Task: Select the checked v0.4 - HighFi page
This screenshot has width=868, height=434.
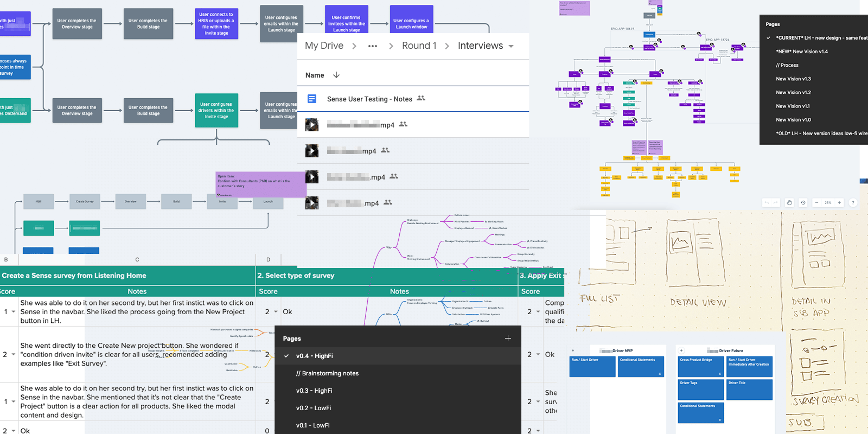Action: coord(314,356)
